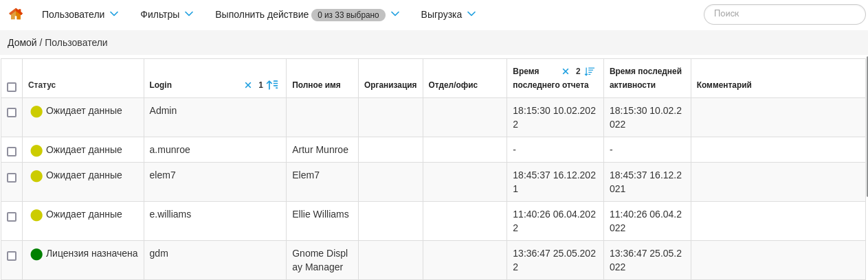Focus the Поиск search field
868x280 pixels.
784,14
